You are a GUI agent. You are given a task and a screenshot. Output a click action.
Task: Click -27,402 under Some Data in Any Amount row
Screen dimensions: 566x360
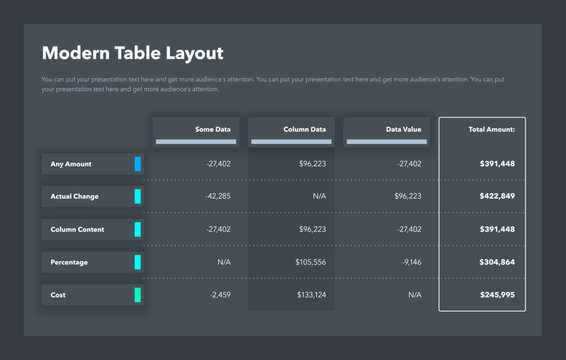tap(218, 164)
